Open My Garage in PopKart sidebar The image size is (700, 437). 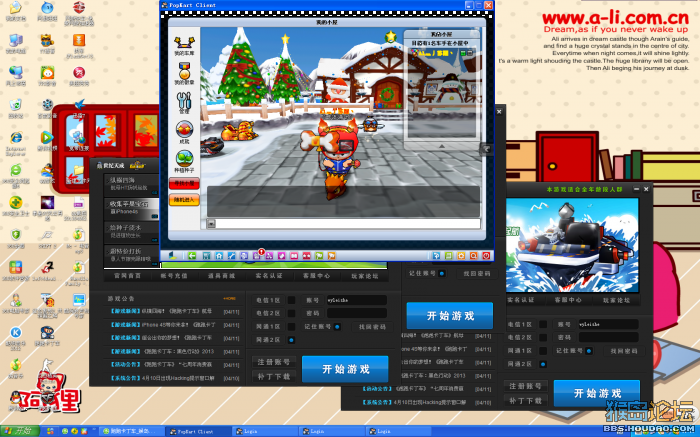(x=184, y=46)
